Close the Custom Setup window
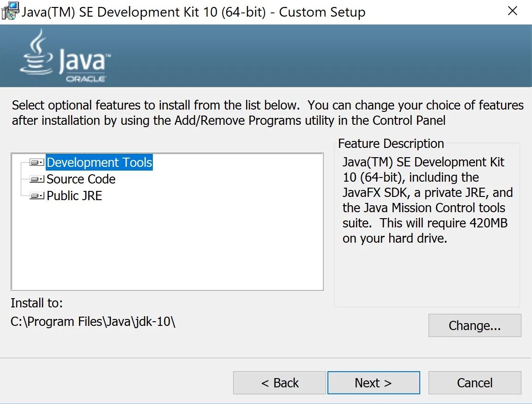 (513, 11)
